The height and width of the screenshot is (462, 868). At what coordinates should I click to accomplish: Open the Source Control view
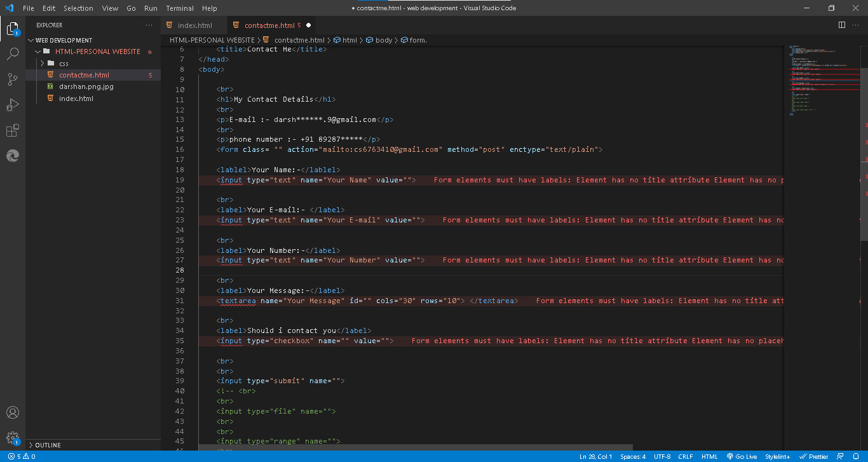click(13, 79)
